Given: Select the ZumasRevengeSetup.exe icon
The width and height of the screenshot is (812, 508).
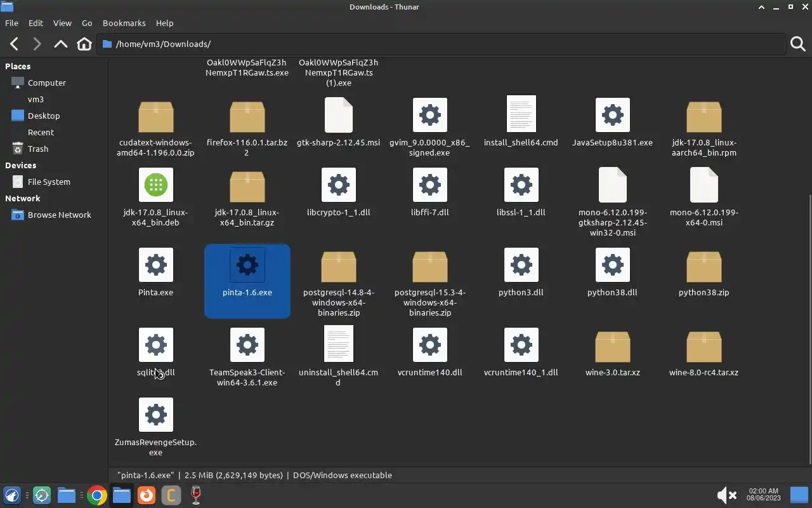Looking at the screenshot, I should (156, 415).
